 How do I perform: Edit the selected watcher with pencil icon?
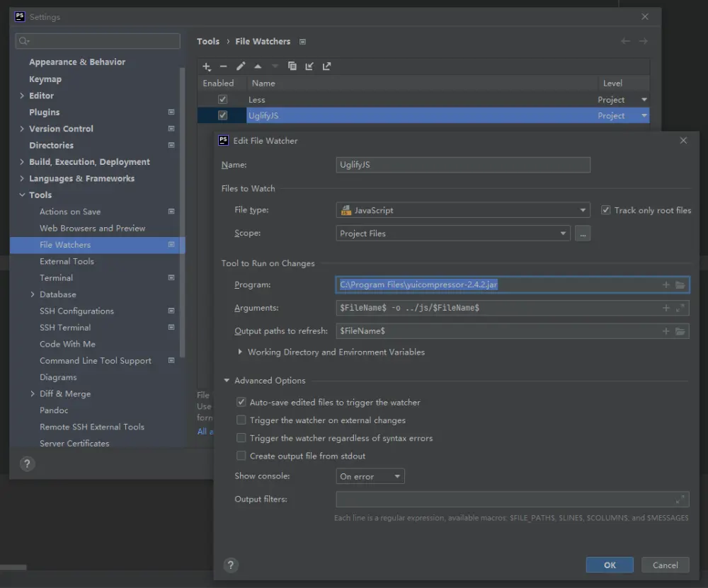pyautogui.click(x=241, y=67)
